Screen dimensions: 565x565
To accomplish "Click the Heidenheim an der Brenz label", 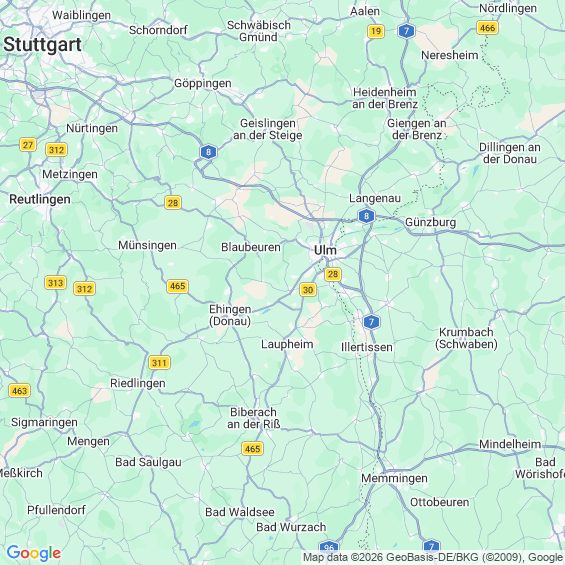I will tap(385, 98).
